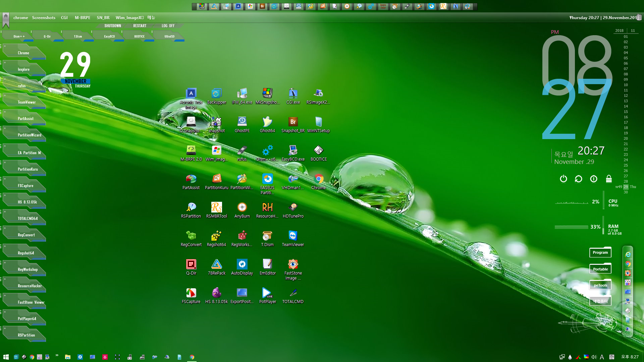Expand plus on Chrome sidebar launcher
The width and height of the screenshot is (644, 362).
pyautogui.click(x=5, y=46)
